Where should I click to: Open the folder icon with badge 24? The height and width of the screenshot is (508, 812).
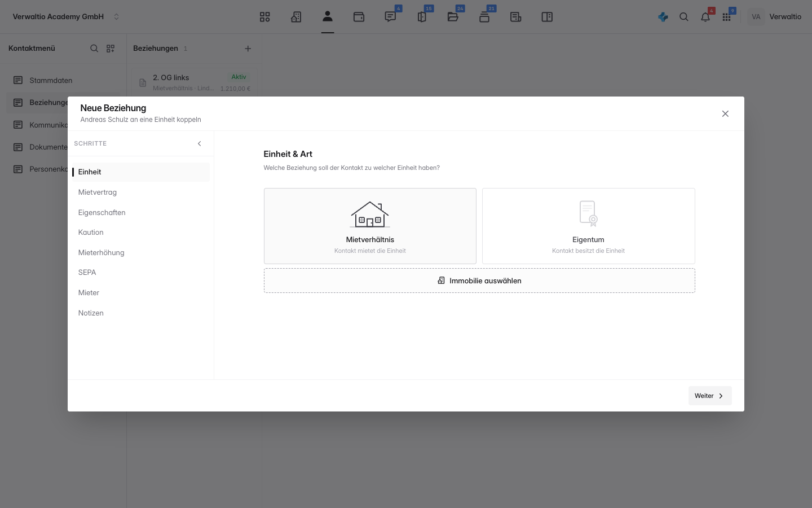453,17
